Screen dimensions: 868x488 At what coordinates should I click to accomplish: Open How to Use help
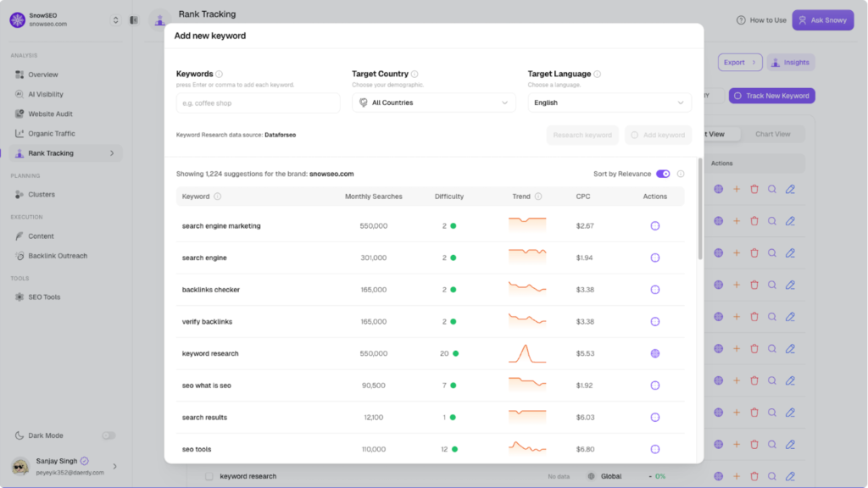(x=761, y=20)
